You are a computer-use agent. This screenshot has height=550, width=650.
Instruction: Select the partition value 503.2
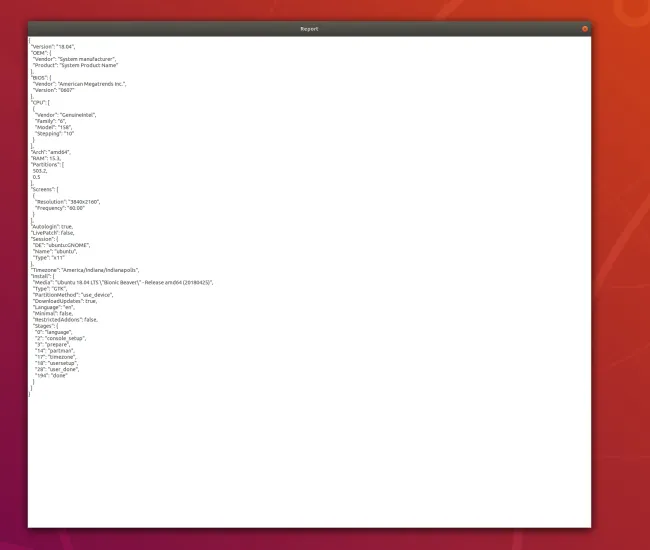tap(40, 171)
